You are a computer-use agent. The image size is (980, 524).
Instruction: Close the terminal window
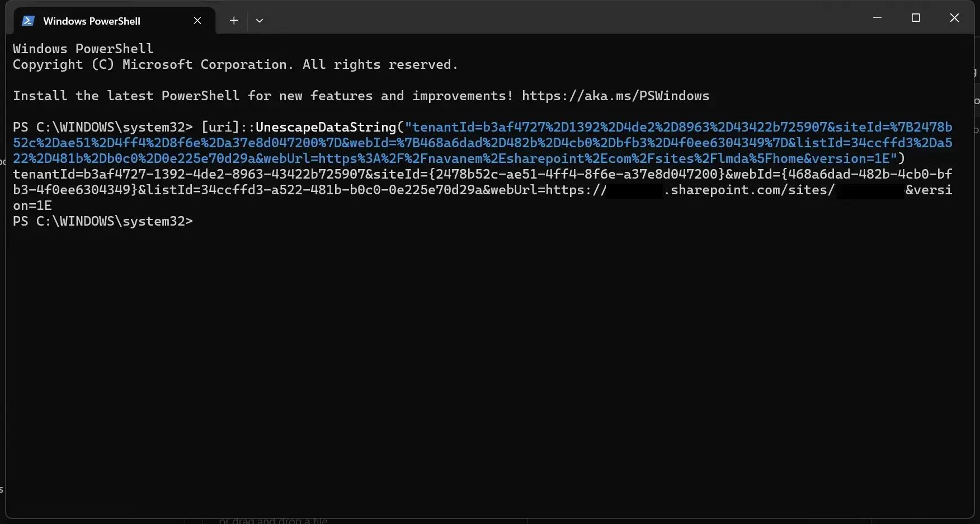tap(954, 18)
